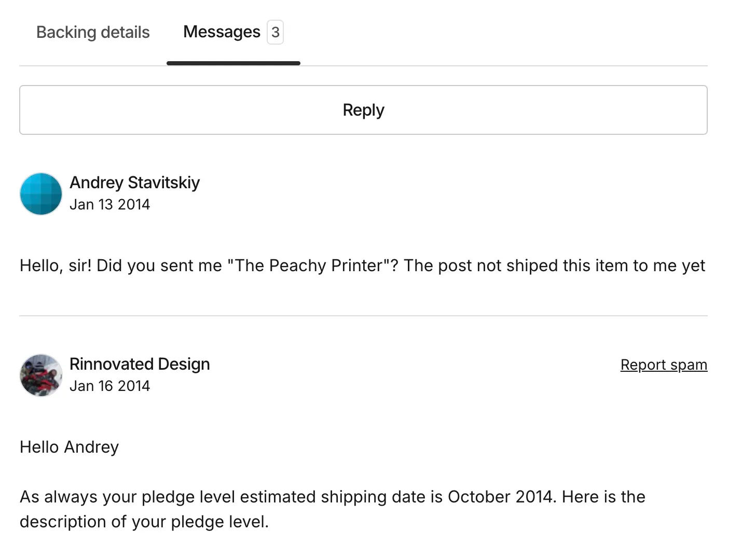The width and height of the screenshot is (742, 560).
Task: Click the Rinnovated Design sender name
Action: tap(140, 364)
